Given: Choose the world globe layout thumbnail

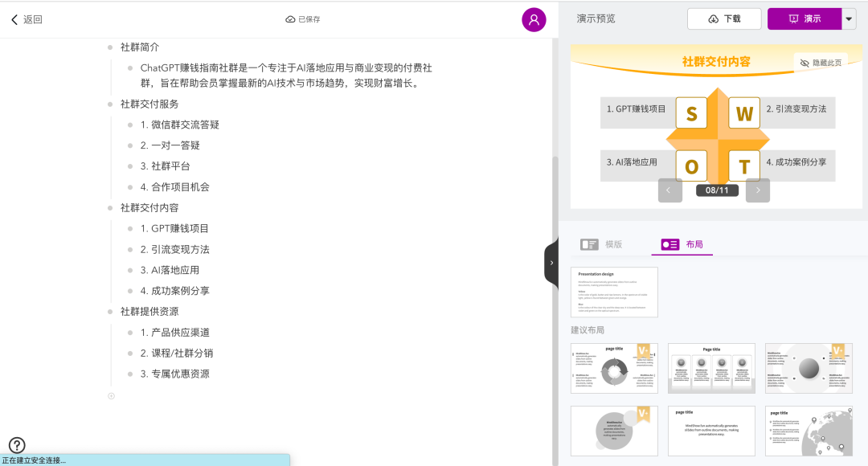Looking at the screenshot, I should click(x=809, y=431).
